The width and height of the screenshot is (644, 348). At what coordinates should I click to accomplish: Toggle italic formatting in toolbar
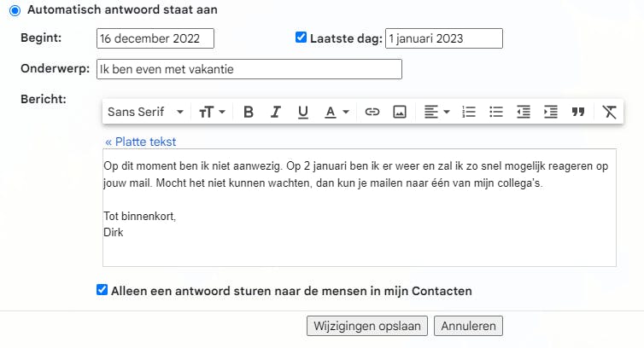(276, 112)
